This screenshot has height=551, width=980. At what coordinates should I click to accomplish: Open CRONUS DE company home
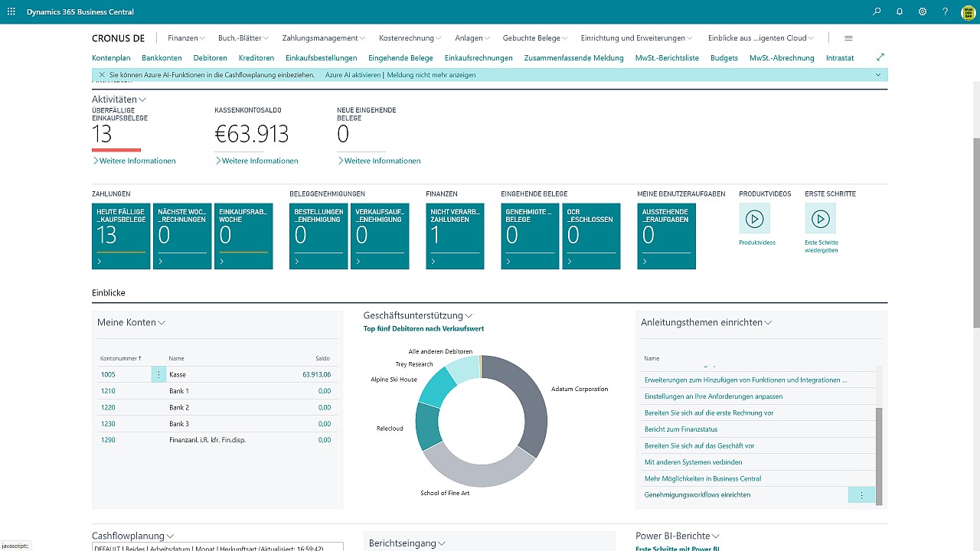(x=118, y=38)
